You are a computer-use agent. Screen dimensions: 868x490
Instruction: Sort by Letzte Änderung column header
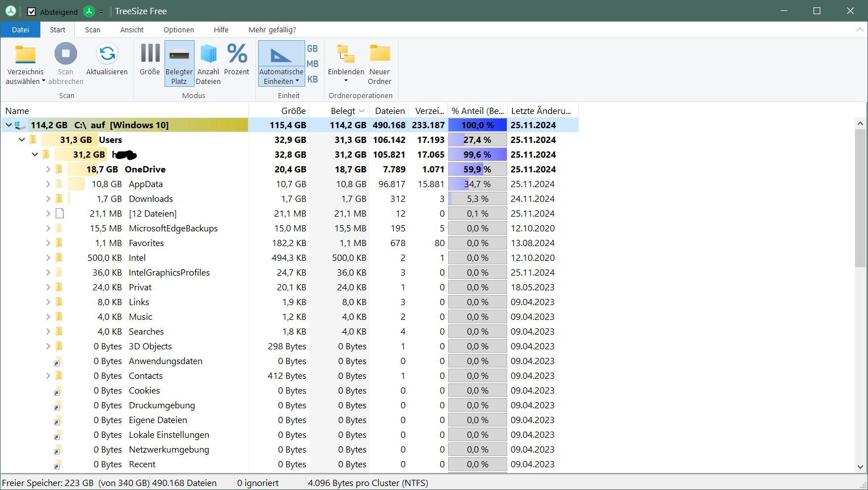(x=543, y=111)
